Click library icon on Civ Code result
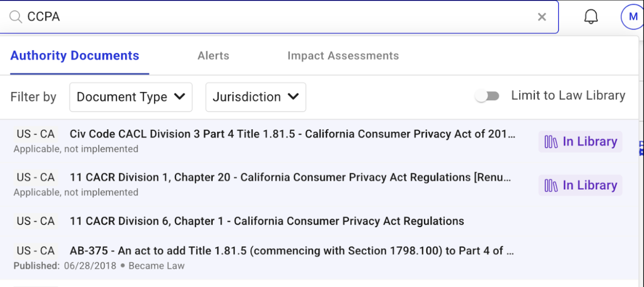 point(551,142)
